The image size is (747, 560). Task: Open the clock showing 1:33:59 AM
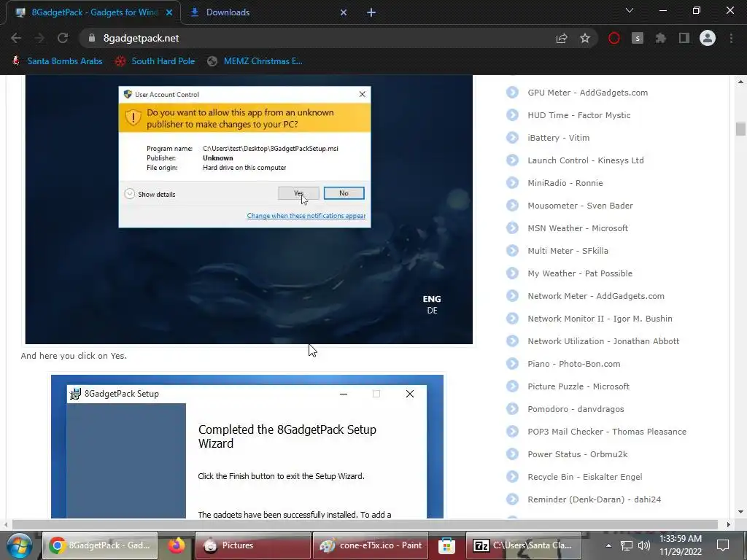point(681,545)
